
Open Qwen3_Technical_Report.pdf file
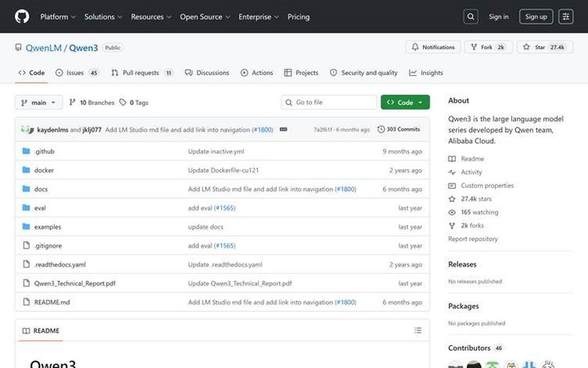click(x=74, y=283)
